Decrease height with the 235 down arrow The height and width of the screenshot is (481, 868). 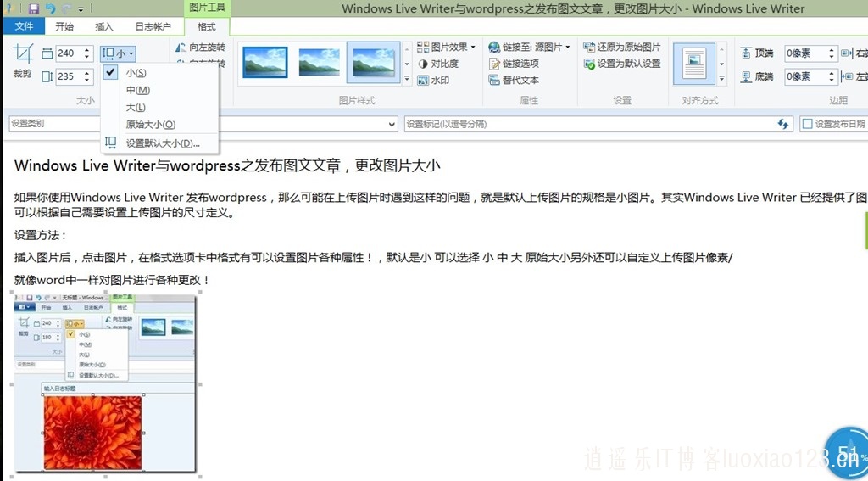(87, 80)
